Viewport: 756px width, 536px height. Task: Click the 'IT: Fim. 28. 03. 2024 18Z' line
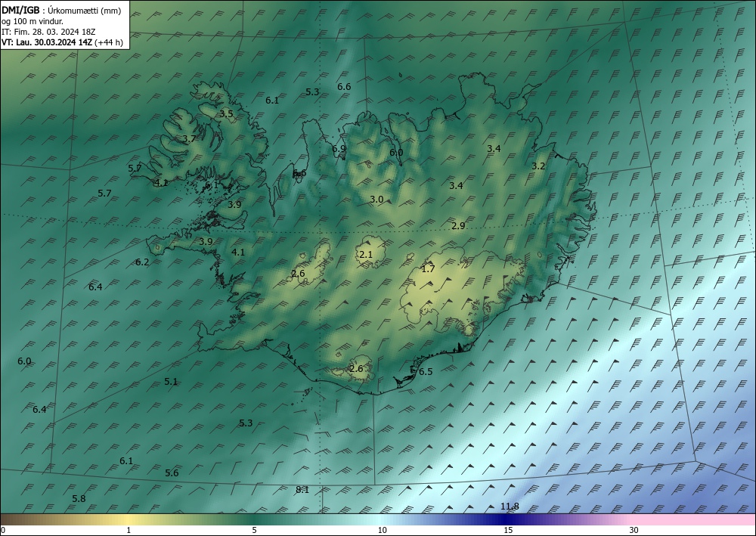pos(48,32)
